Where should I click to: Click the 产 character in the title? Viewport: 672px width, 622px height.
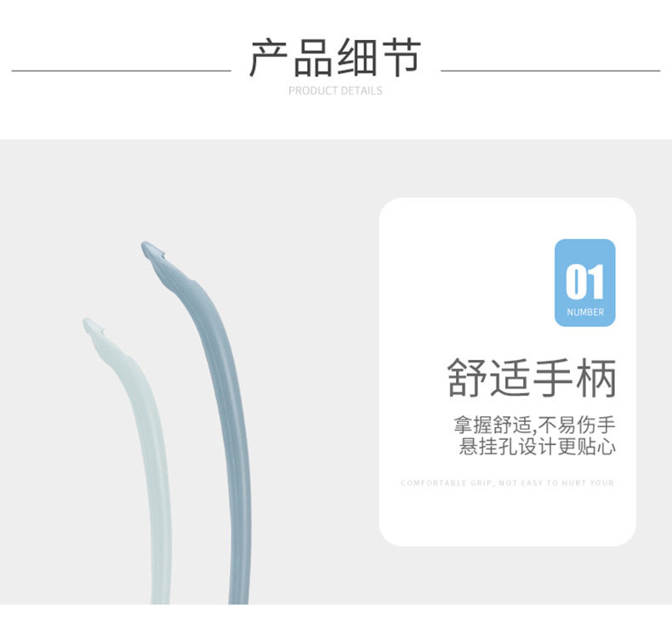click(x=269, y=58)
